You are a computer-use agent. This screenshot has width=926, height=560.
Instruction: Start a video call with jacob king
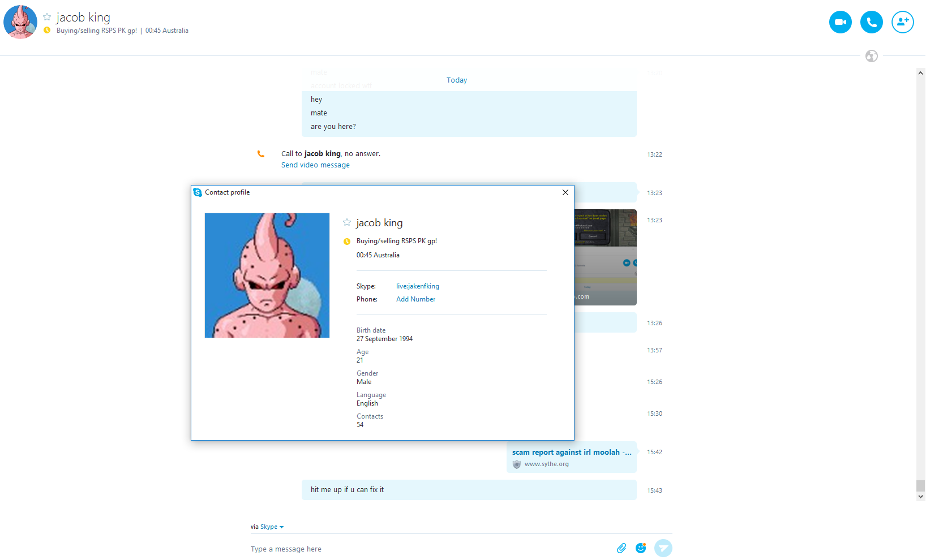tap(841, 22)
